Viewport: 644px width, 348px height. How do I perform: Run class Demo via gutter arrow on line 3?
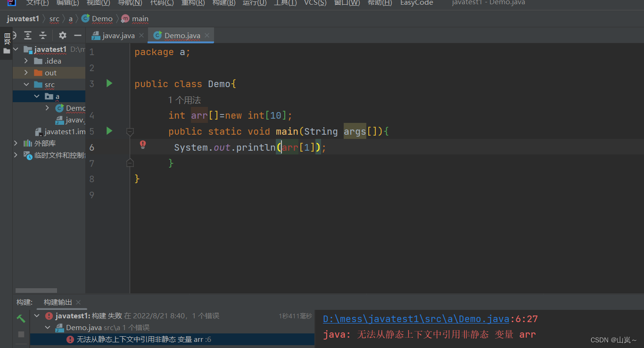coord(109,83)
